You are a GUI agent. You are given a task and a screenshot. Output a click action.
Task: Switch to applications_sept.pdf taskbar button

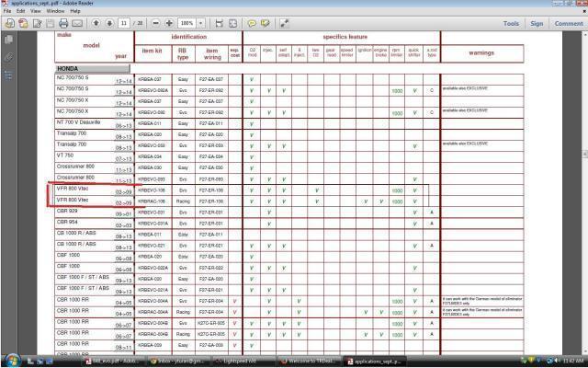375,362
